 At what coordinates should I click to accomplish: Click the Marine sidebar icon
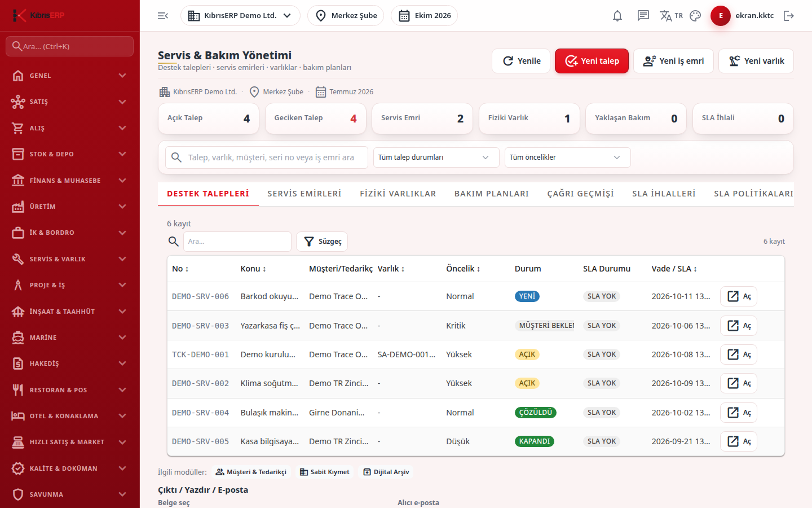(x=18, y=338)
